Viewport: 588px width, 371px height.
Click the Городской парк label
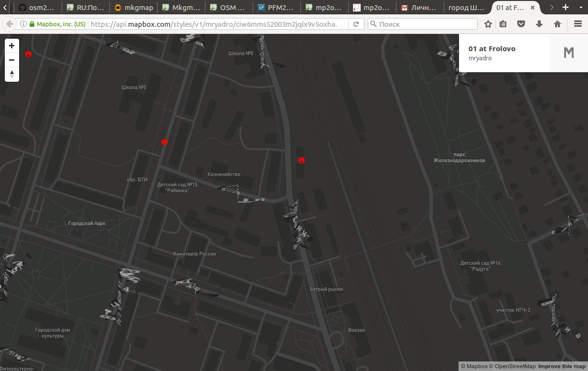coord(87,223)
